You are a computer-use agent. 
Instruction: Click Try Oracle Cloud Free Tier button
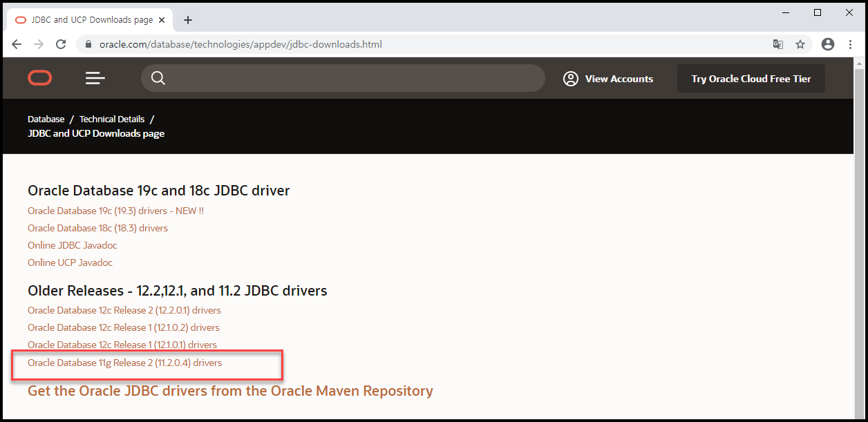click(751, 79)
